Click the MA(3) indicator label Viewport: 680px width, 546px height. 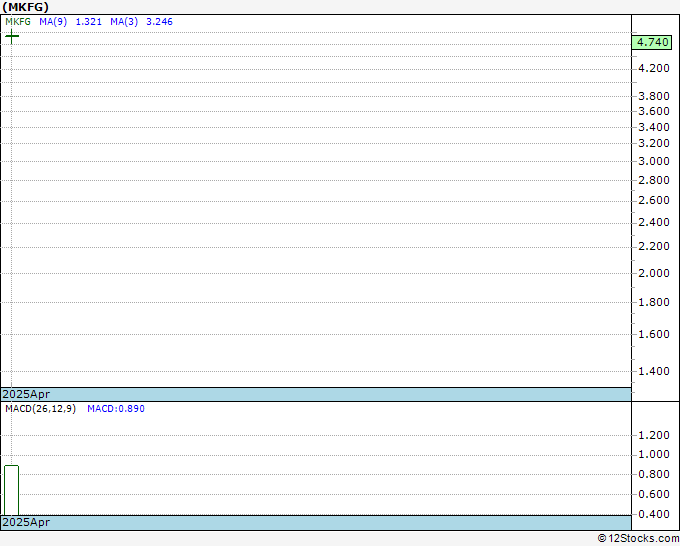coord(124,22)
